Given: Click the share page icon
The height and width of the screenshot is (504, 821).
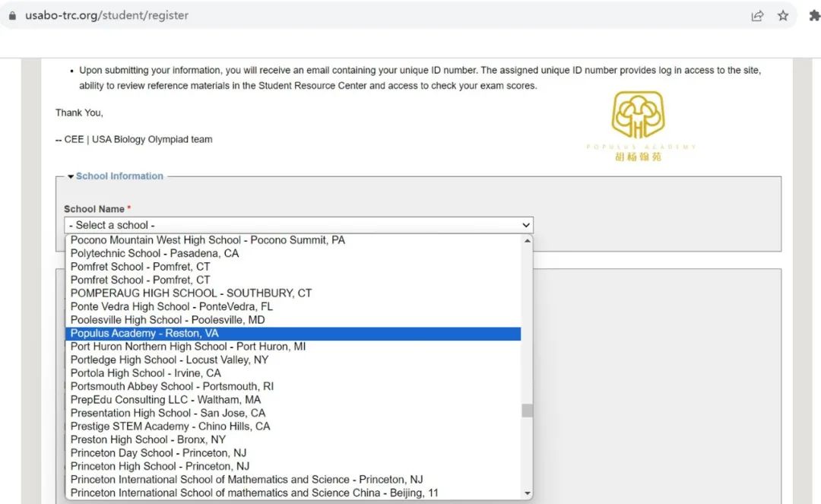Looking at the screenshot, I should [x=757, y=16].
